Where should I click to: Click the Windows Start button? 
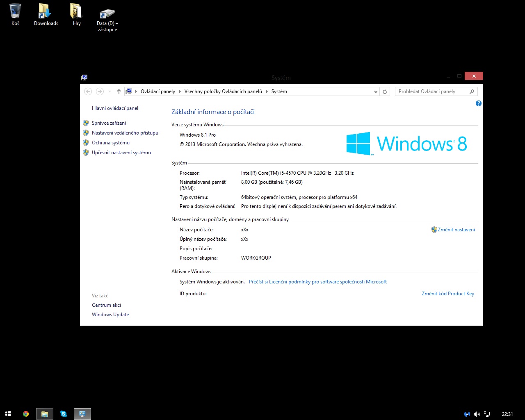coord(8,414)
